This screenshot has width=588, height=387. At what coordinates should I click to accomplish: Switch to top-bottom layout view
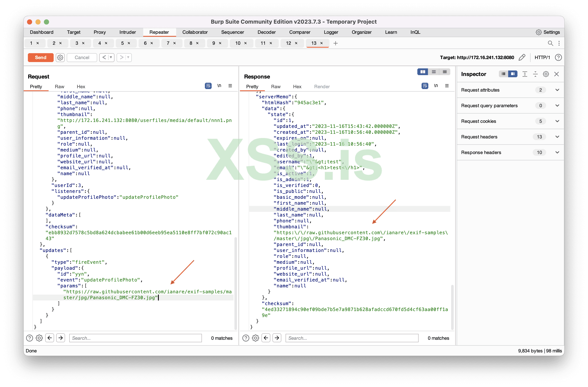pos(434,72)
